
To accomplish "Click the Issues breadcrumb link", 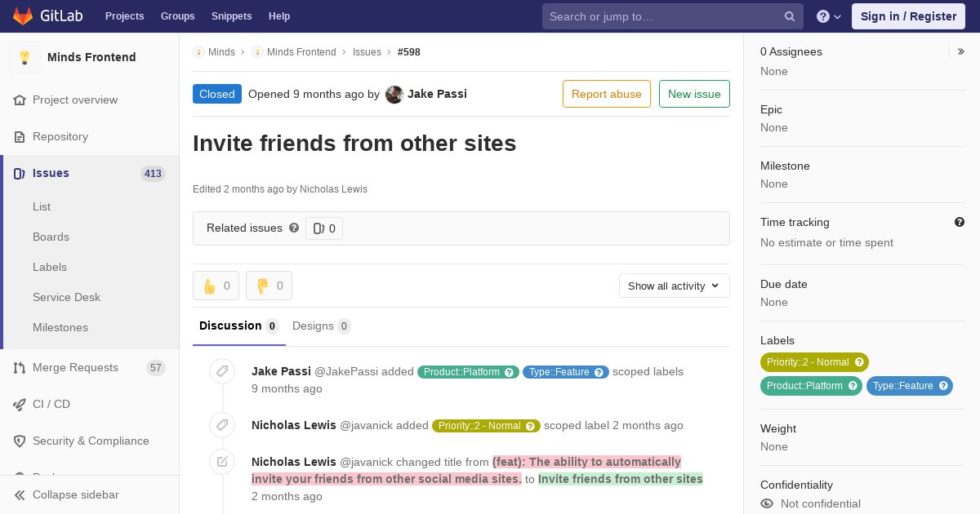I will [367, 52].
